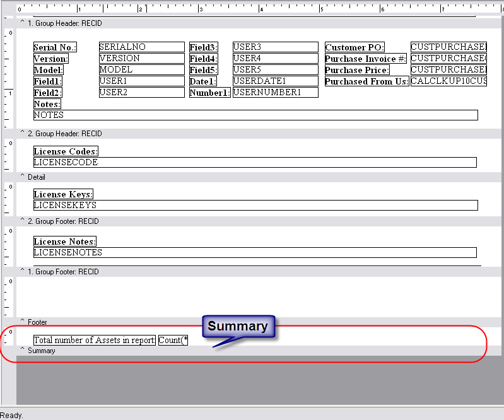The image size is (504, 420).
Task: Collapse the 2. Group Header: RECID band
Action: pos(23,134)
